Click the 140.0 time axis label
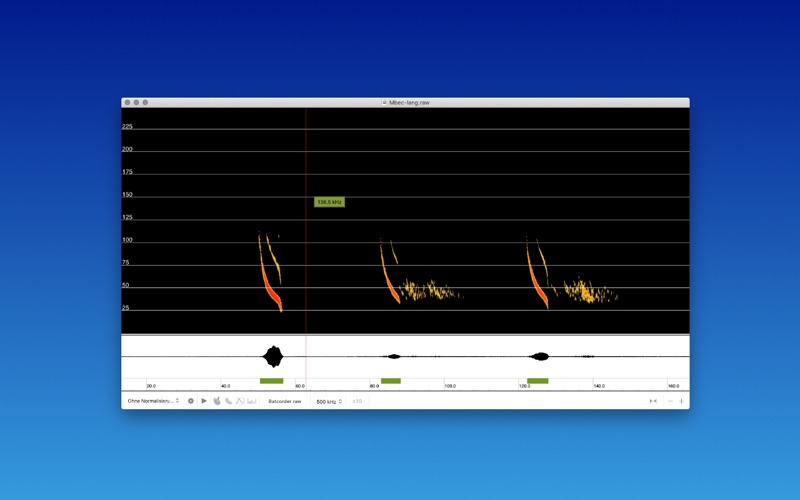The image size is (800, 500). [x=599, y=386]
